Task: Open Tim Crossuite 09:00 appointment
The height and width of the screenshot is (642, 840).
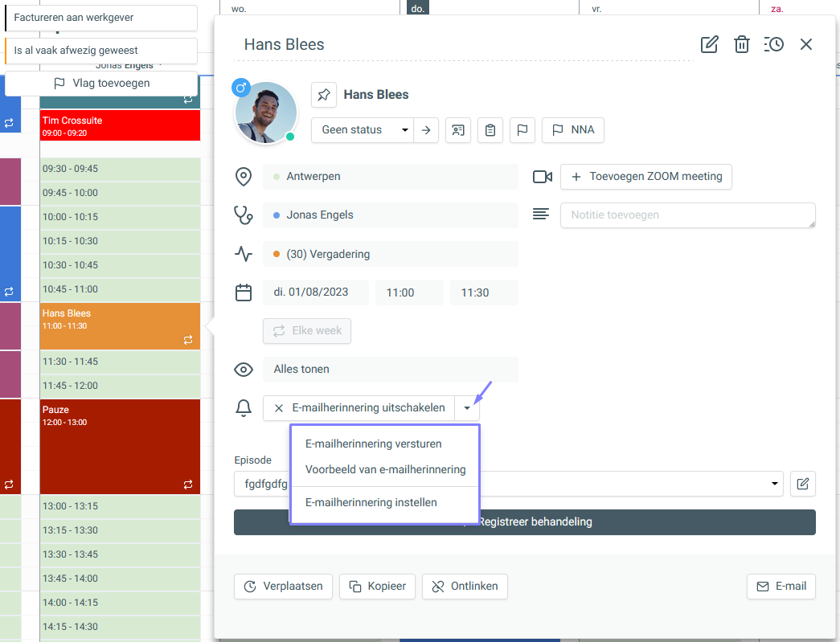Action: pos(120,126)
